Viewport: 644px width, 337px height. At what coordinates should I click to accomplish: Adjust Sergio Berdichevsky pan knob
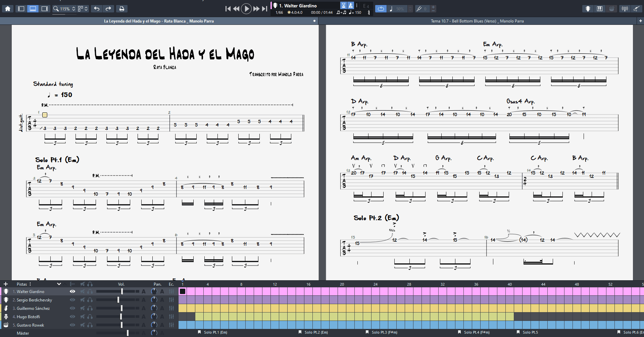point(154,300)
